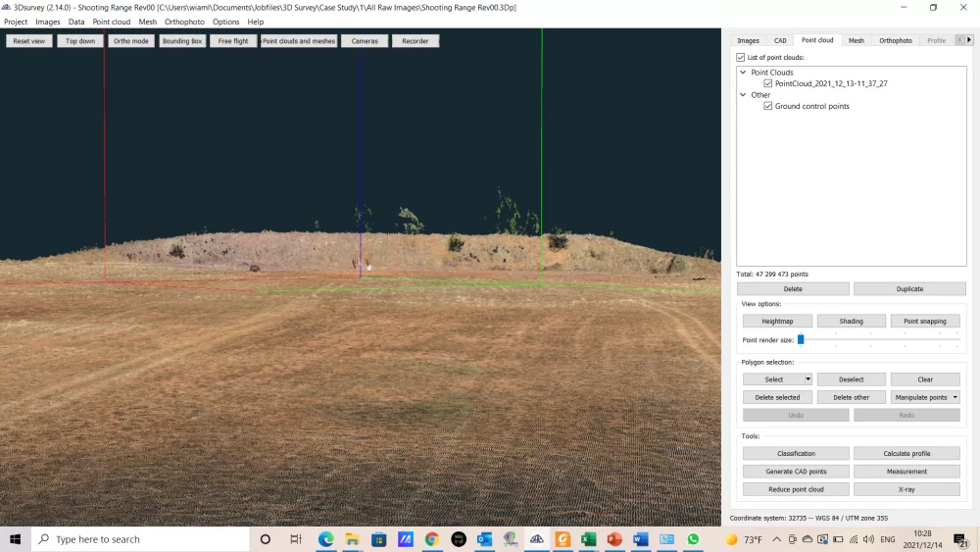This screenshot has width=980, height=552.
Task: Click Calculate profile button
Action: coord(906,453)
